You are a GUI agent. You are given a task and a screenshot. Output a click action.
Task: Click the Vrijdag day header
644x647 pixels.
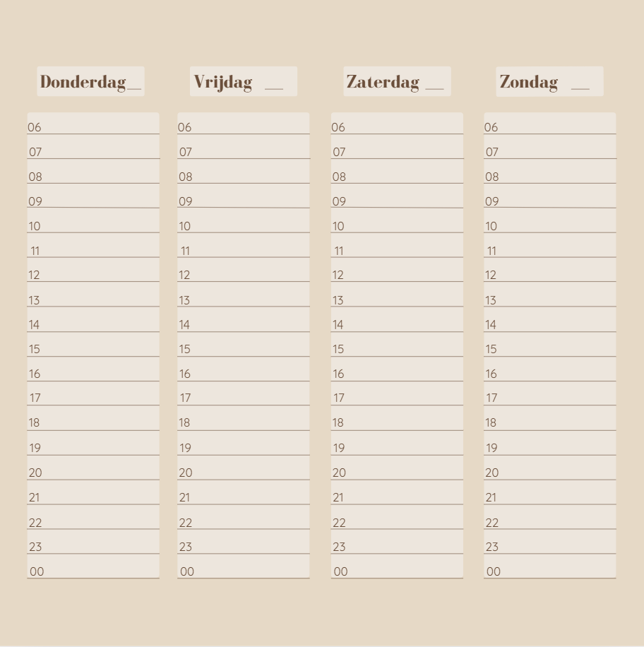point(223,82)
